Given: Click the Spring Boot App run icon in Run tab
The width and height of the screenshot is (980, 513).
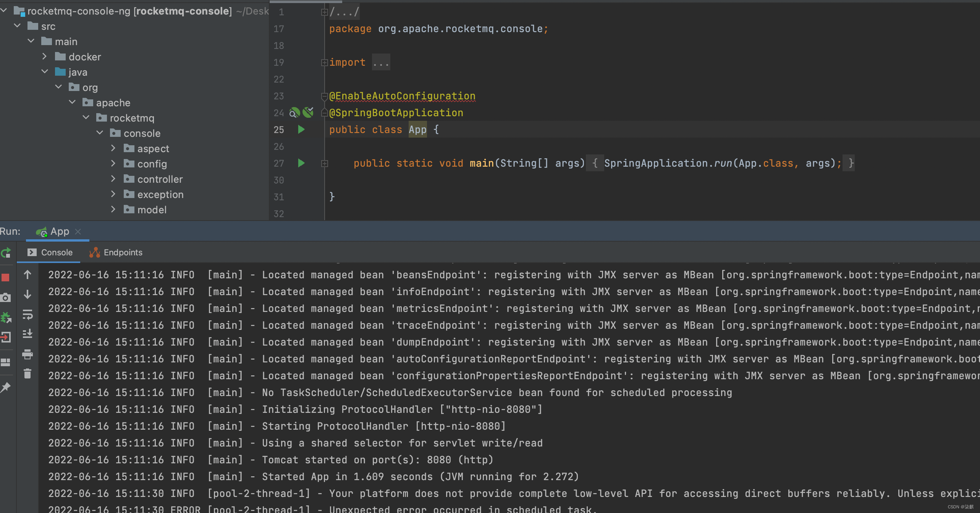Looking at the screenshot, I should click(x=41, y=232).
